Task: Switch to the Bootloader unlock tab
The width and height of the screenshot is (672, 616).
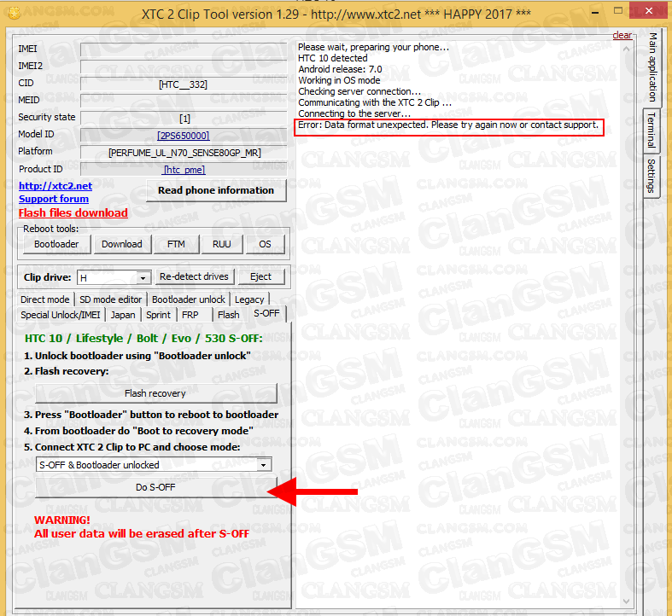Action: (x=188, y=299)
